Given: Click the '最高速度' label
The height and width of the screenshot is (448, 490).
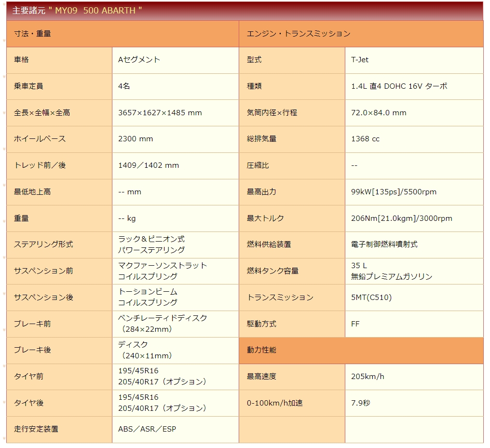Looking at the screenshot, I should [x=261, y=377].
